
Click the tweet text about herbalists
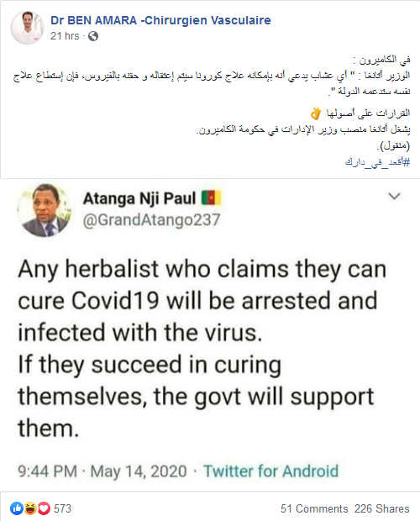point(202,348)
